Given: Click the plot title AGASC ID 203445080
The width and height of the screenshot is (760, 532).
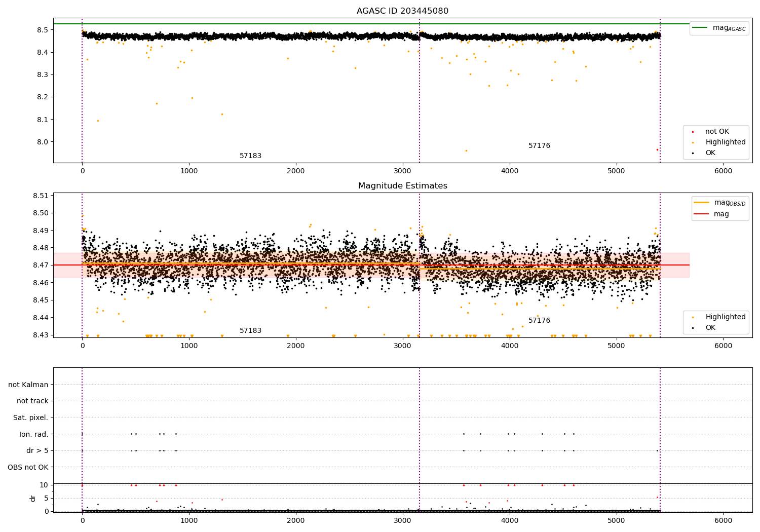Looking at the screenshot, I should 402,11.
